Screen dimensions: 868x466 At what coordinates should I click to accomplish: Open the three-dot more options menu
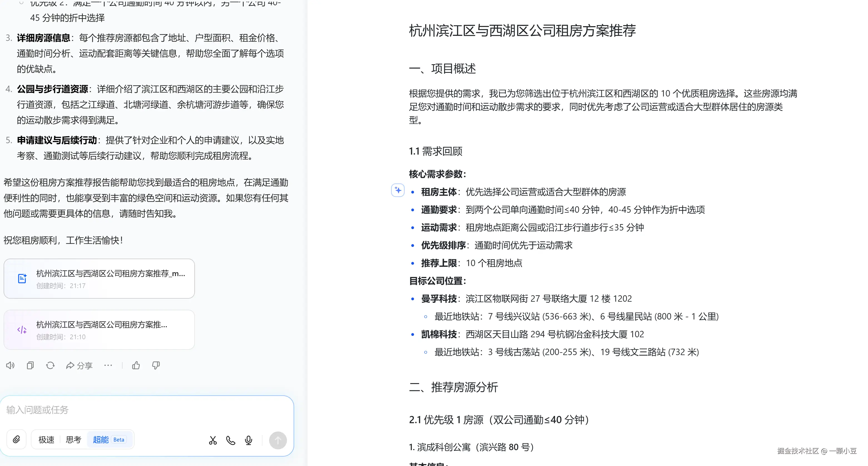(x=108, y=365)
